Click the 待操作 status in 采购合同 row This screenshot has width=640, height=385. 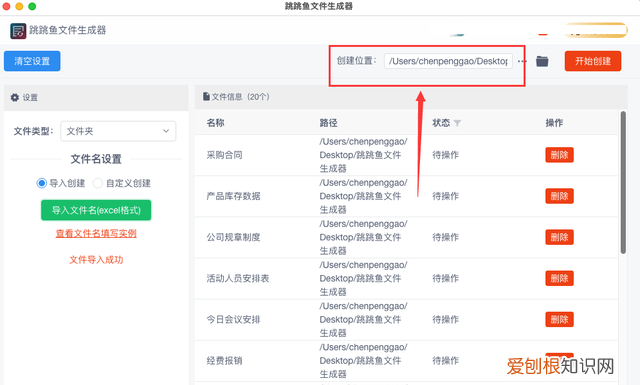click(446, 155)
